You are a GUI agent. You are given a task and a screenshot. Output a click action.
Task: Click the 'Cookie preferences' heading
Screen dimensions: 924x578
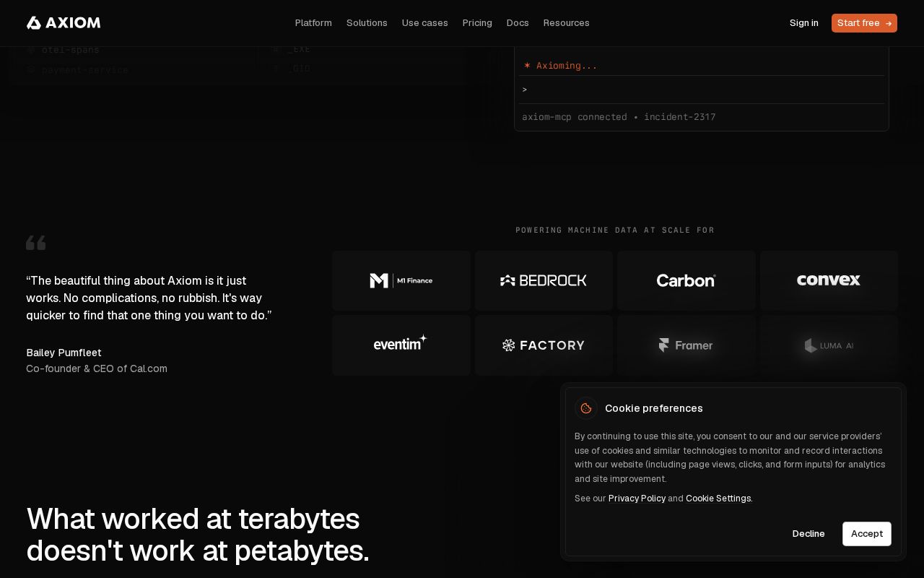654,408
